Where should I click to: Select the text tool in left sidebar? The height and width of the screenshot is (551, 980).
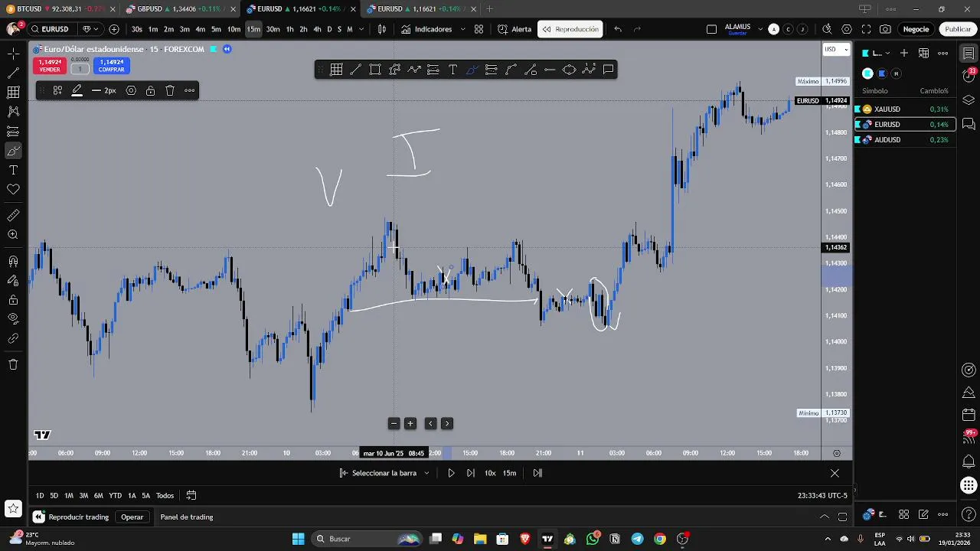[x=13, y=170]
